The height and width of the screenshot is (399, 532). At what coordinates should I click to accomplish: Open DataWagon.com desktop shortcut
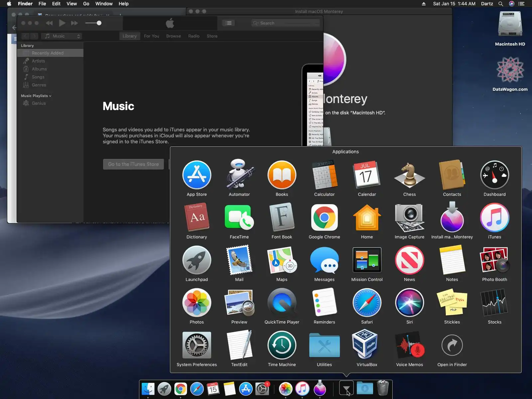510,70
